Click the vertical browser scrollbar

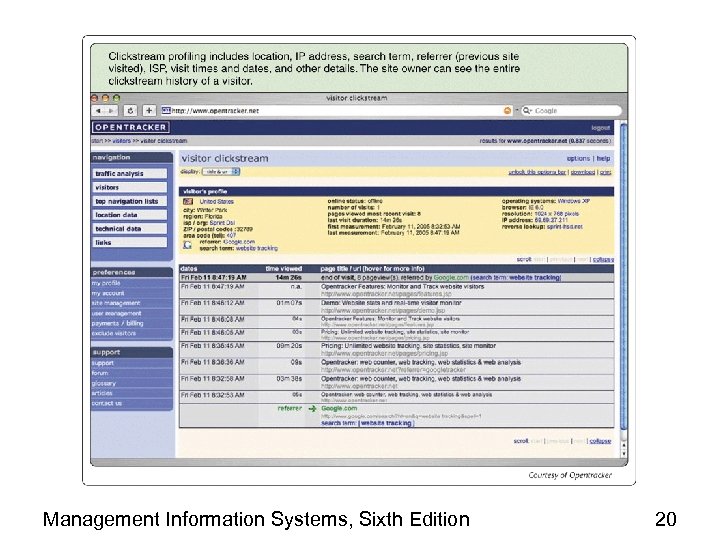(x=624, y=276)
